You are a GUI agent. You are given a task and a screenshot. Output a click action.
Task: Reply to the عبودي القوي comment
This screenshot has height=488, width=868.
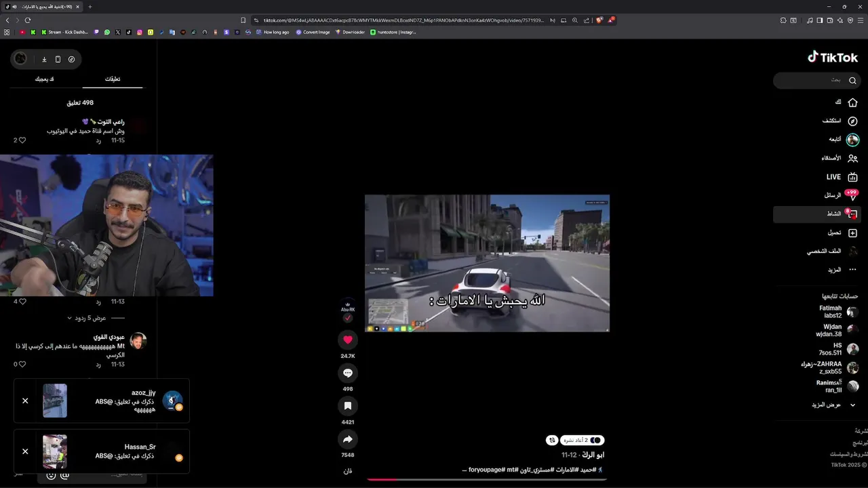click(98, 365)
